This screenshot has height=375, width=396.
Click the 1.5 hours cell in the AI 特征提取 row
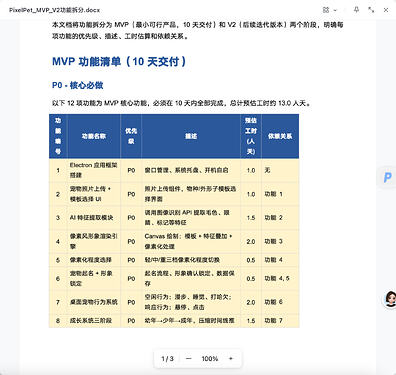251,218
